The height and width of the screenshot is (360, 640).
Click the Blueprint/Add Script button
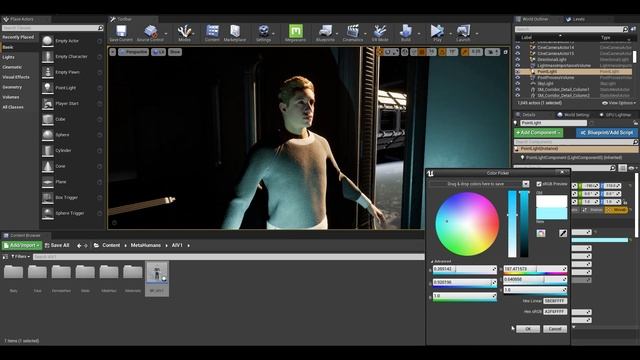607,133
